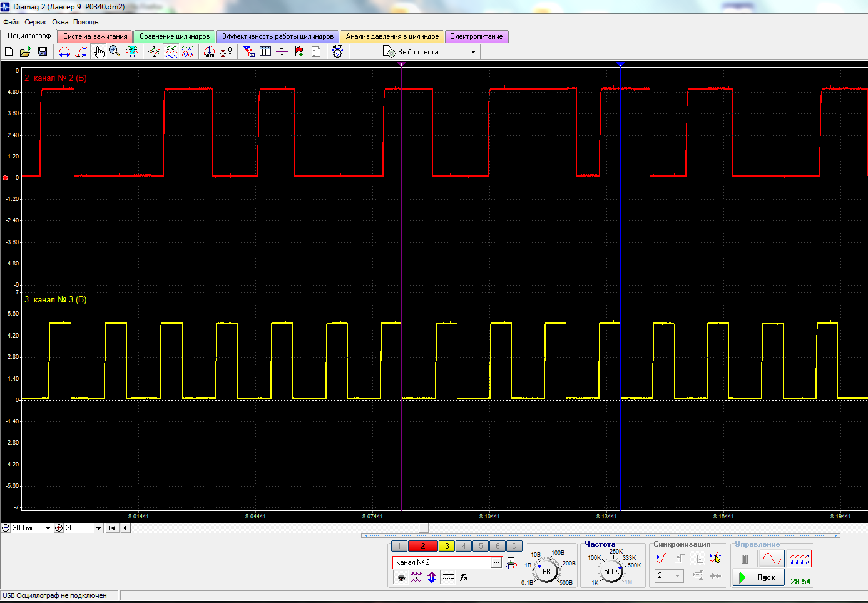
Task: Select the magnifier zoom tool
Action: pyautogui.click(x=115, y=51)
